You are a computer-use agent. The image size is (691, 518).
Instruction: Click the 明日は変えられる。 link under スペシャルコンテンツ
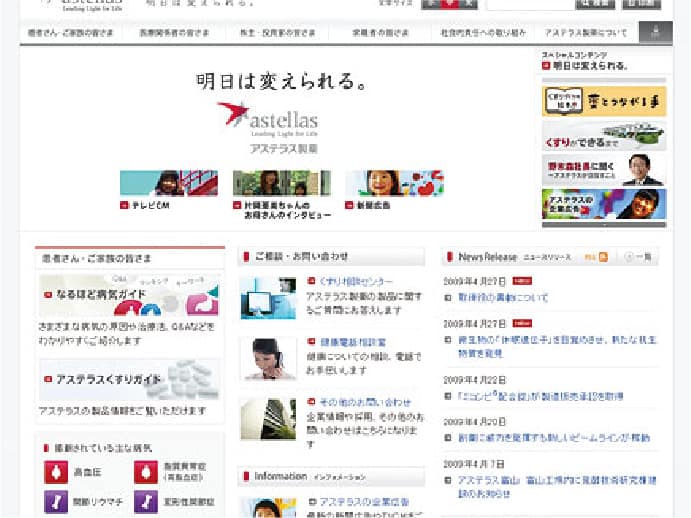click(590, 66)
